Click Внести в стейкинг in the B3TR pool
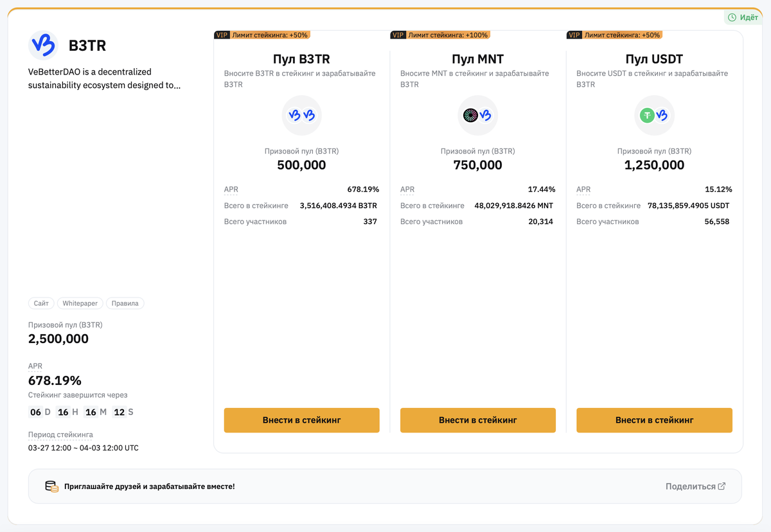 point(301,420)
